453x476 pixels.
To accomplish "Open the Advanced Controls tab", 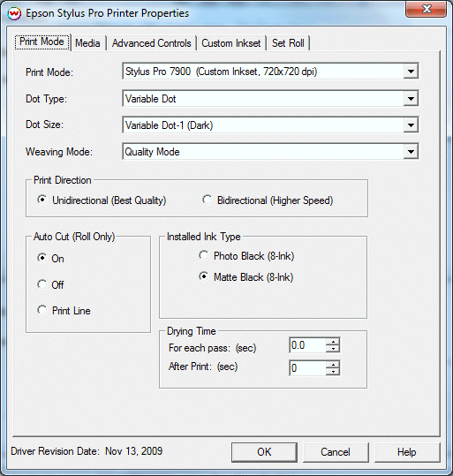I will click(152, 43).
